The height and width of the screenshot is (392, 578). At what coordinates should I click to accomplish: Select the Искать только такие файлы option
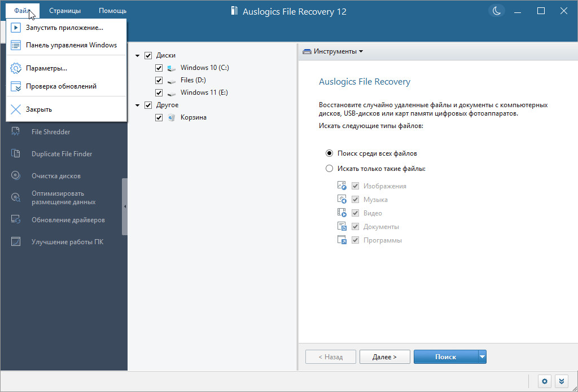pyautogui.click(x=330, y=168)
